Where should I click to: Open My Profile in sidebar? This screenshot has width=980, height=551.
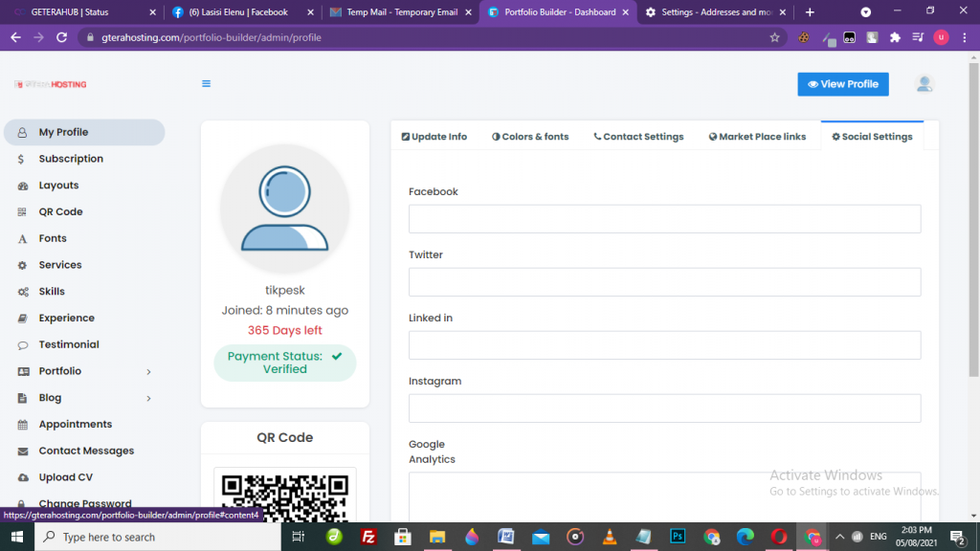click(84, 132)
